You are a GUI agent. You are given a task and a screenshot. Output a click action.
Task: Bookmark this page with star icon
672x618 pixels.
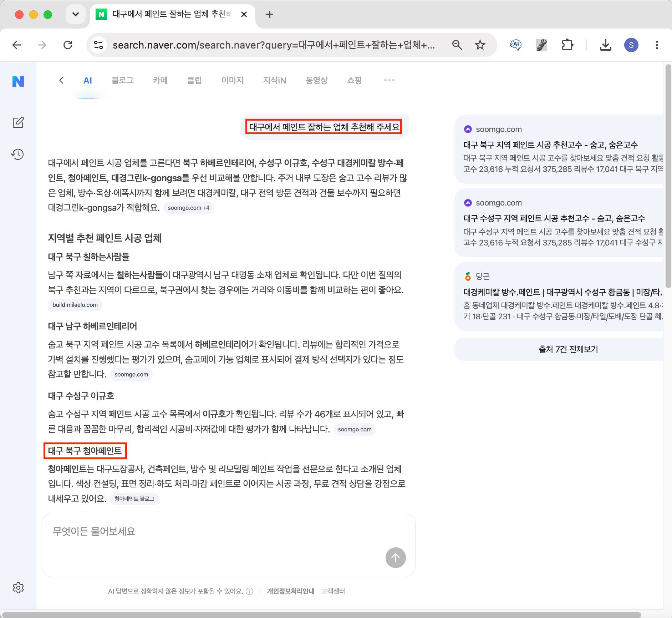click(480, 45)
